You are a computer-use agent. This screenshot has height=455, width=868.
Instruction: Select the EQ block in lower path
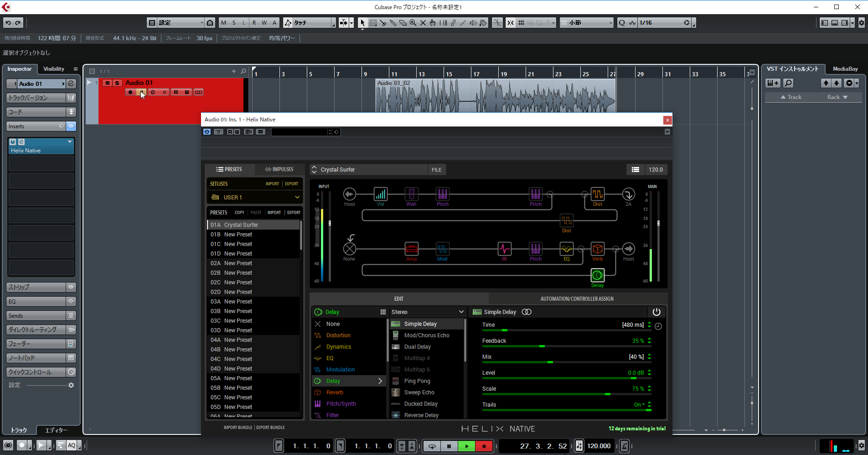click(566, 249)
